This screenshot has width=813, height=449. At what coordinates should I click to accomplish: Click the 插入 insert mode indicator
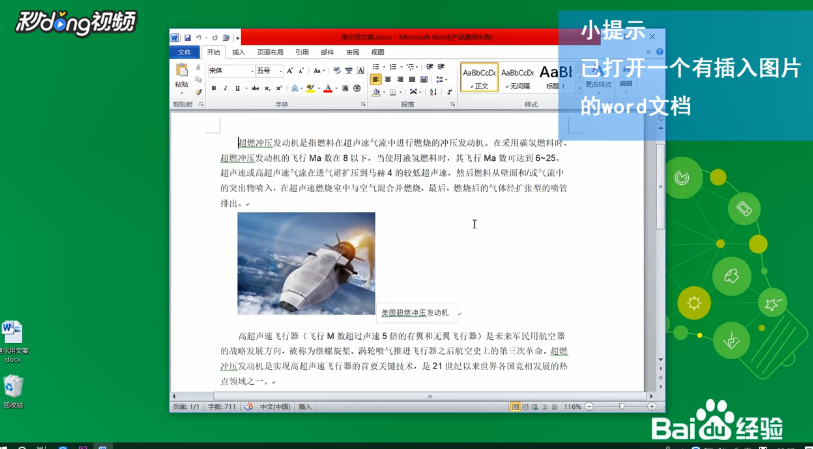[305, 407]
